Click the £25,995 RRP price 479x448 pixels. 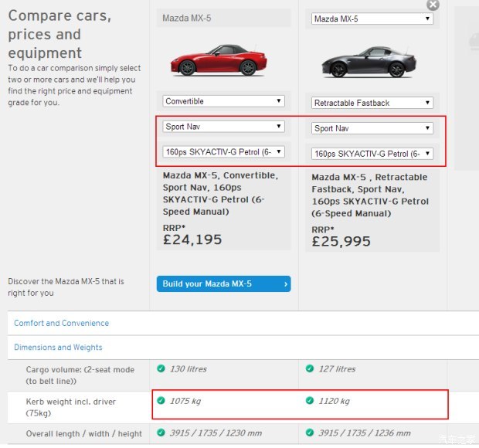341,242
